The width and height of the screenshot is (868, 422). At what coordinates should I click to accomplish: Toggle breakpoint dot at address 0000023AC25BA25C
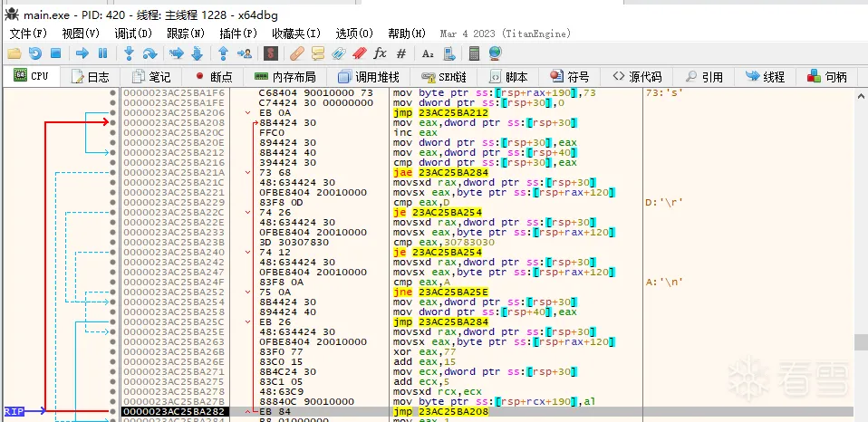click(x=113, y=321)
